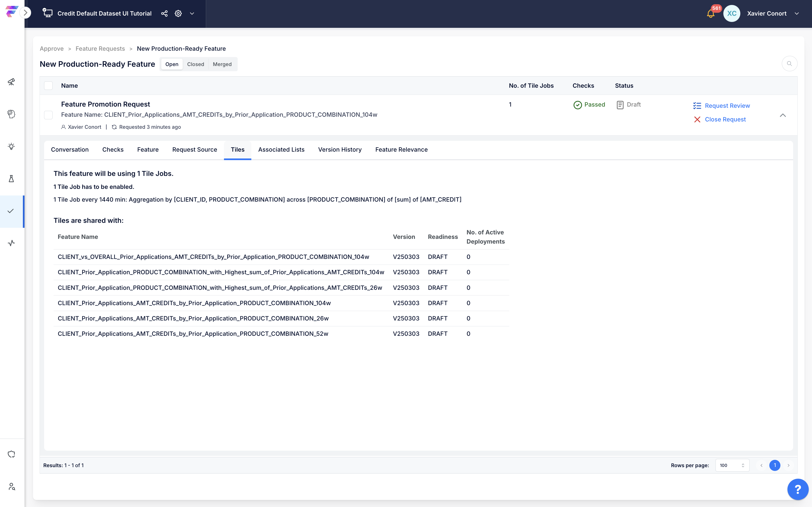This screenshot has width=812, height=507.
Task: Click the share icon in header
Action: (164, 13)
